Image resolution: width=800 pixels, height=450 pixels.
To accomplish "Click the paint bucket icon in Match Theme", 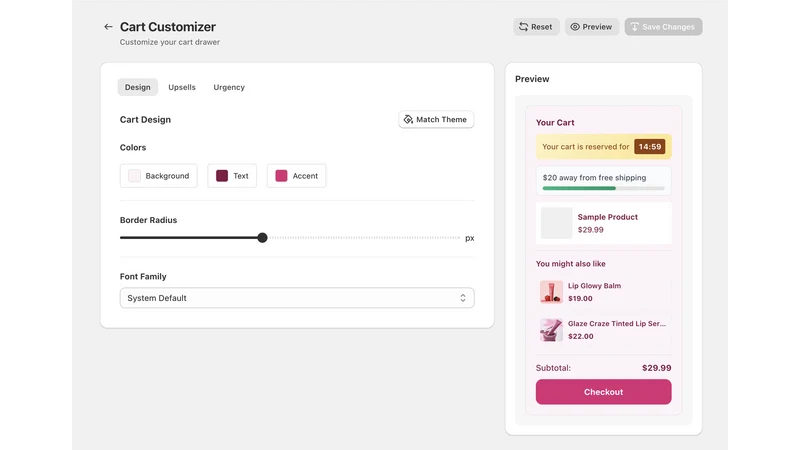I will [x=408, y=119].
